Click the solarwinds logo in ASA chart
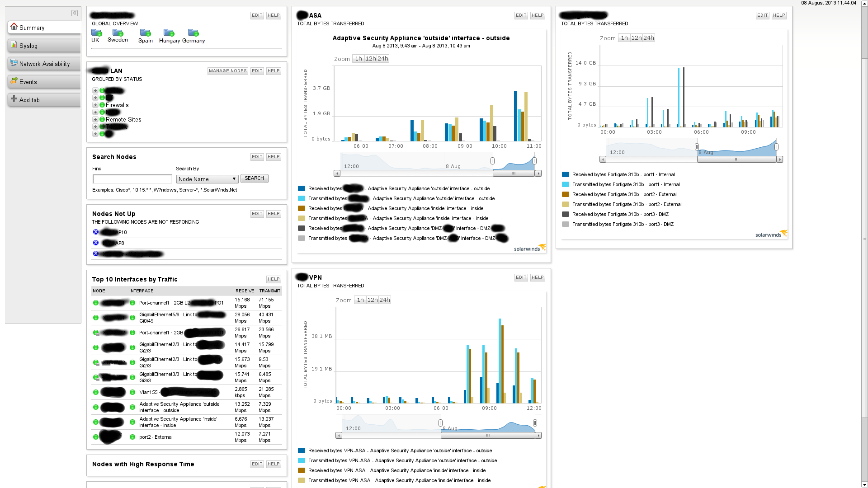Viewport: 868px width, 488px height. point(530,248)
